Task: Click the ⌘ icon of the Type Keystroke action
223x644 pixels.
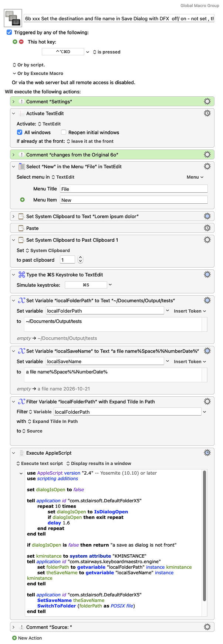Action: tap(22, 275)
